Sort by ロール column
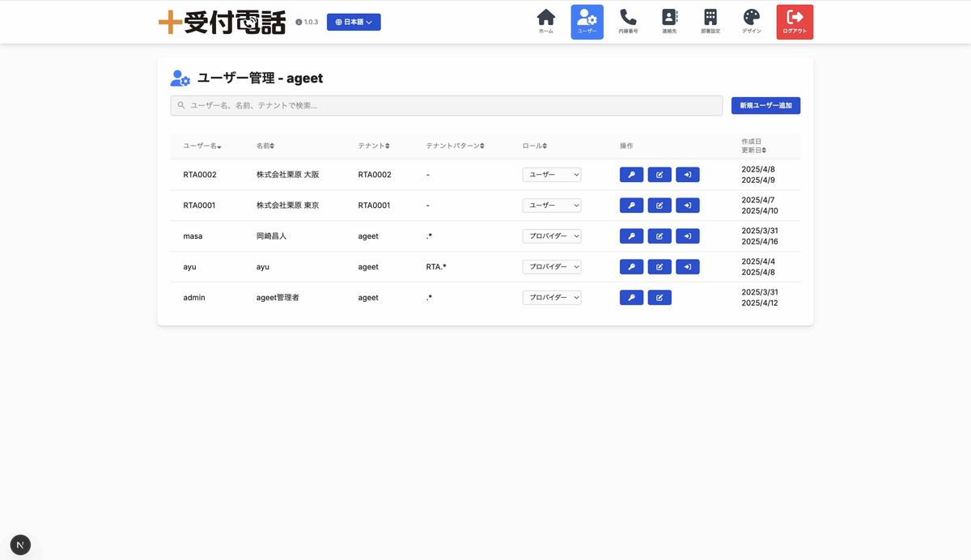971x560 pixels. point(535,146)
